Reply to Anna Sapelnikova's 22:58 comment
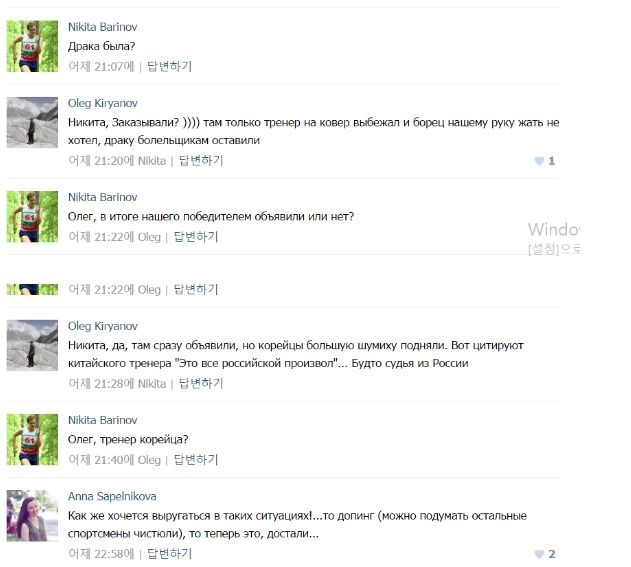 169,554
